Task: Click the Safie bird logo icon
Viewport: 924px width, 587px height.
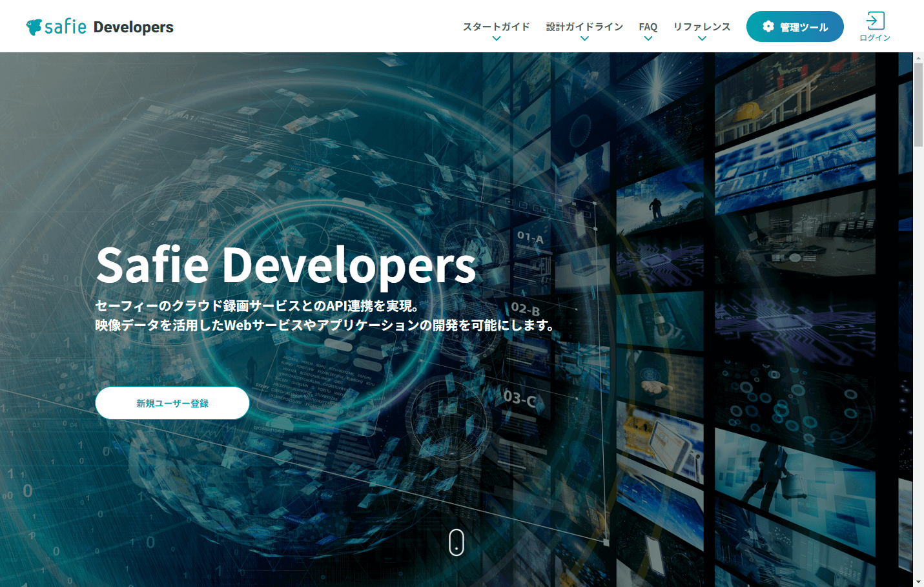Action: click(x=34, y=26)
